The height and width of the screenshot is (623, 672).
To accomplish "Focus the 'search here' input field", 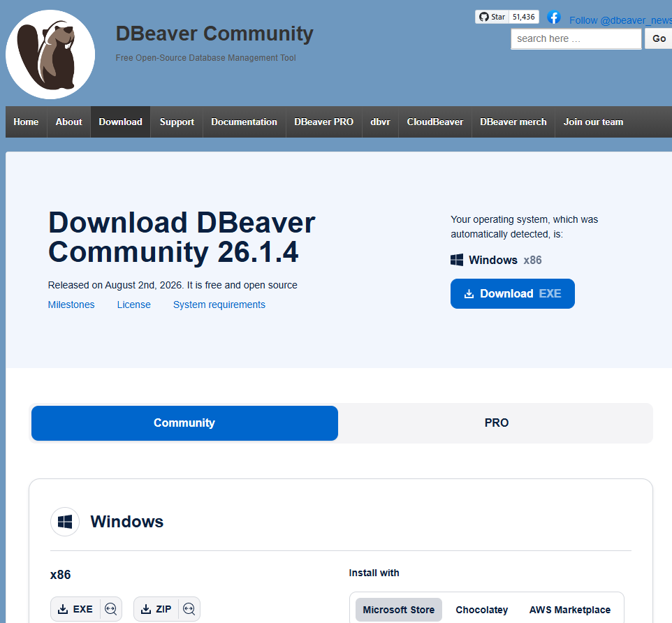I will pos(576,38).
